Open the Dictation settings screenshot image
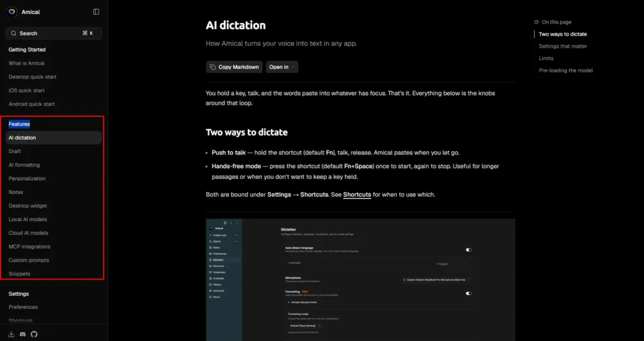 [x=360, y=276]
